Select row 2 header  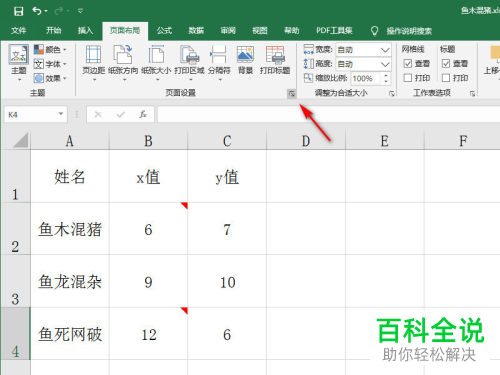pos(15,229)
